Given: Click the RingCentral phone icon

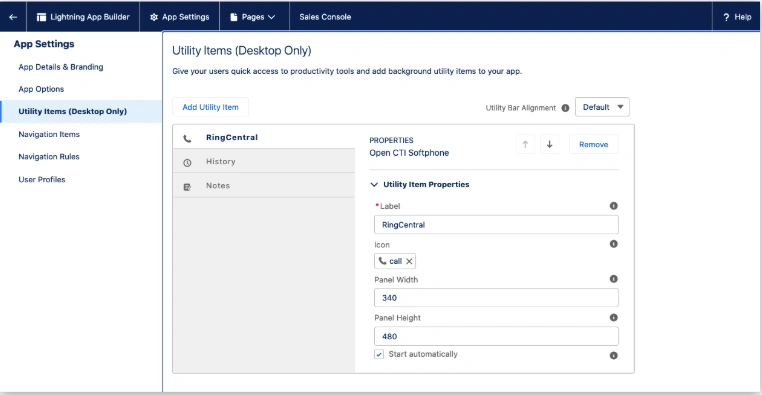Looking at the screenshot, I should pyautogui.click(x=187, y=138).
